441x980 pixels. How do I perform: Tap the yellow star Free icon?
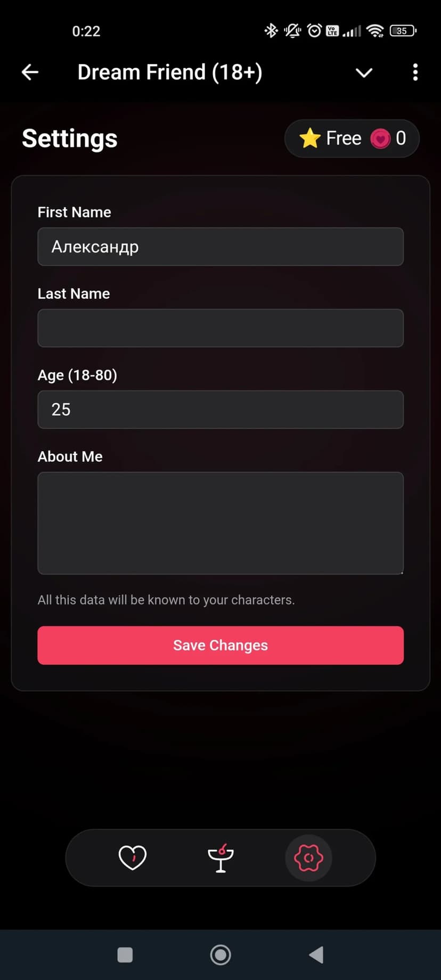[x=309, y=138]
